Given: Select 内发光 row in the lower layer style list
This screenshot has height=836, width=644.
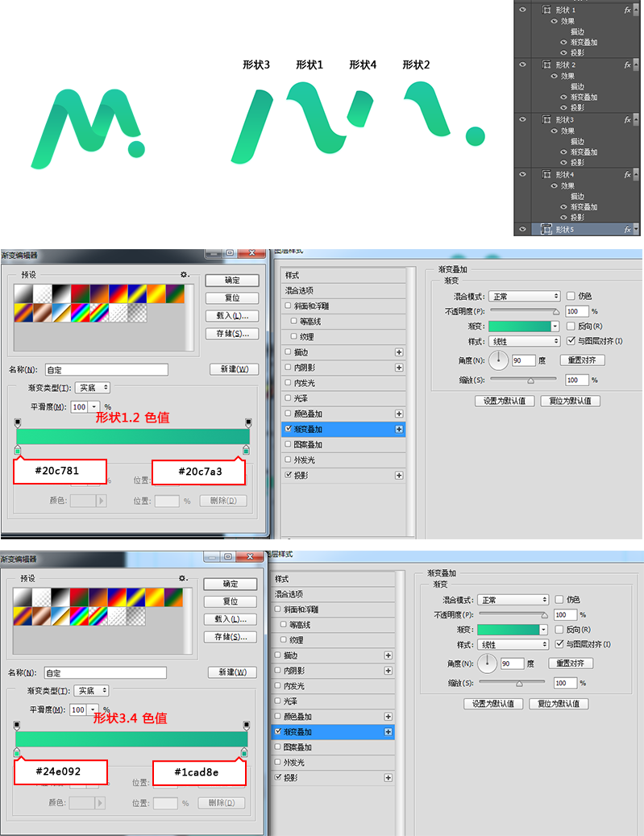Looking at the screenshot, I should tap(333, 686).
